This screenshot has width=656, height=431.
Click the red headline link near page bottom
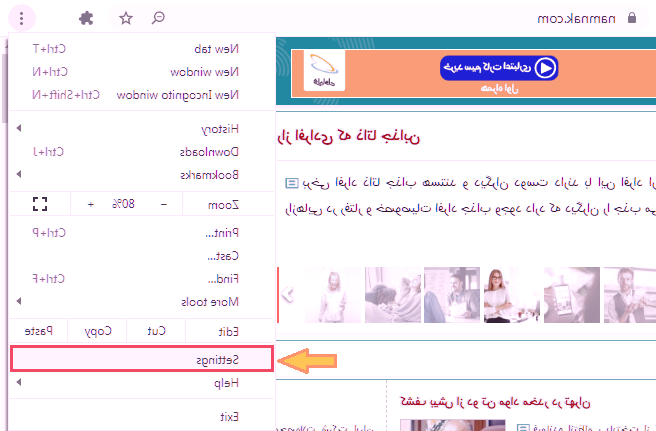point(495,401)
